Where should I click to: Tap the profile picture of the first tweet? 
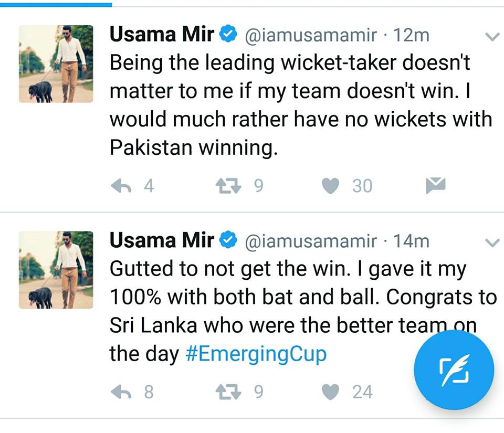[x=56, y=63]
